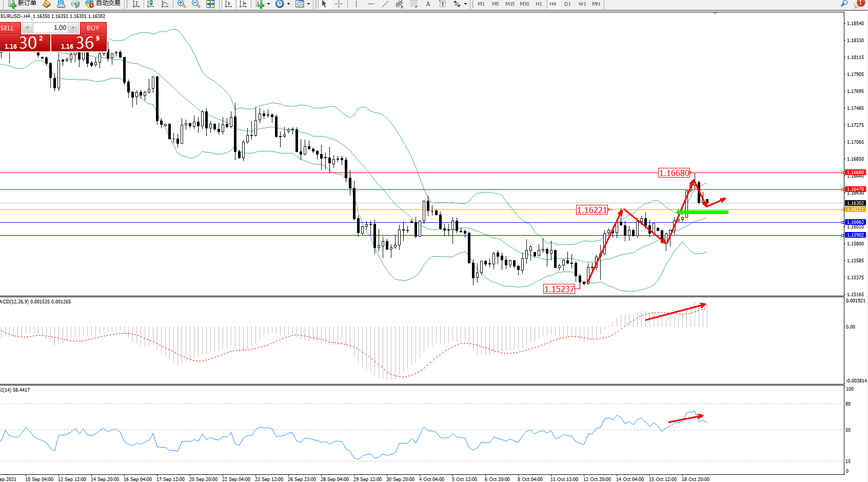This screenshot has height=482, width=868.
Task: Switch to the D1 timeframe
Action: pyautogui.click(x=567, y=4)
